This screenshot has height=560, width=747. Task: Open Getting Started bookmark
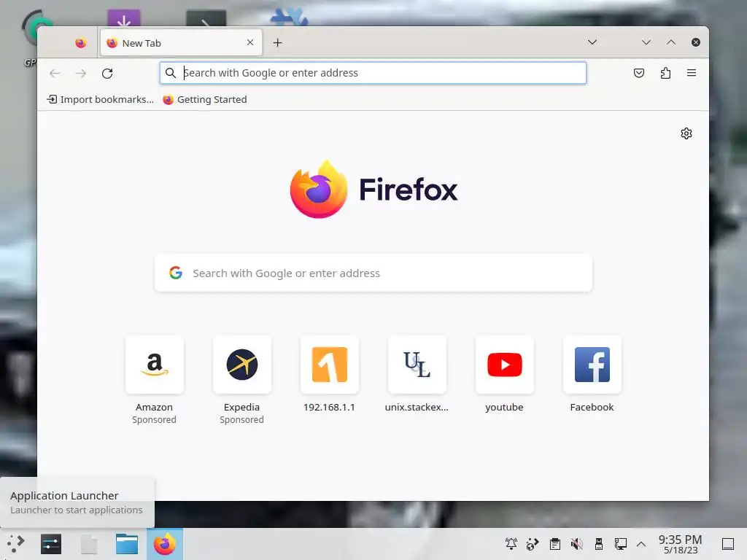pos(205,99)
